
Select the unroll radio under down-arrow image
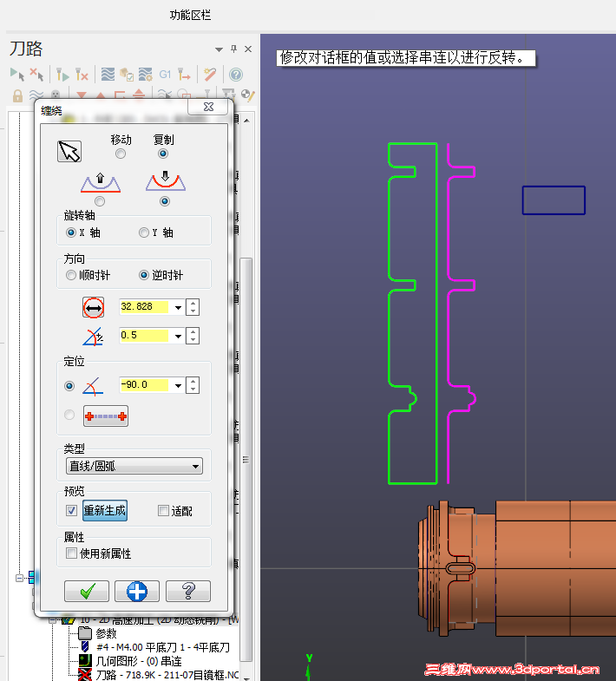click(x=165, y=201)
